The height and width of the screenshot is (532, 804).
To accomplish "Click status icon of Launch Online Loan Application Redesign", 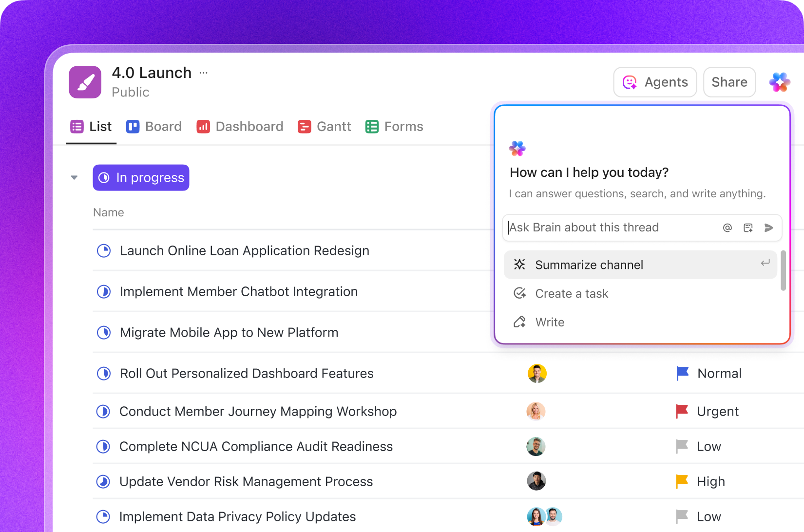I will (x=104, y=251).
